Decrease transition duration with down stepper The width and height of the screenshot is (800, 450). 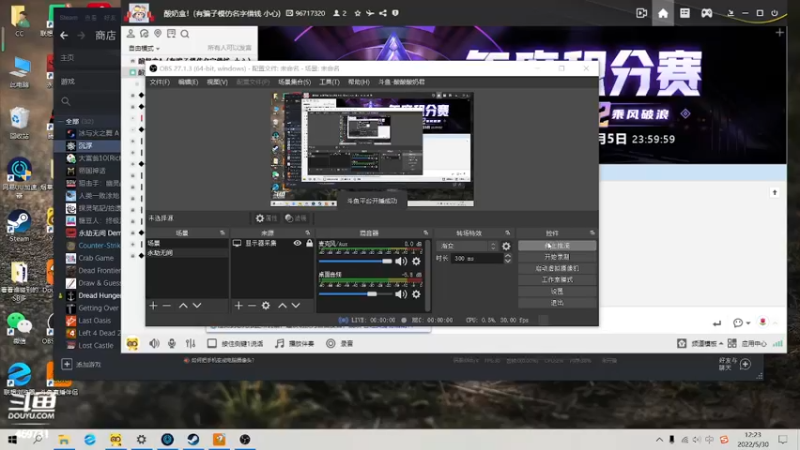(508, 261)
